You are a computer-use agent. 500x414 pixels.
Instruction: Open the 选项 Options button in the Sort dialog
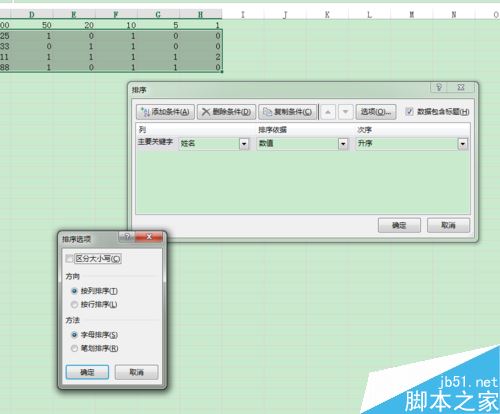click(376, 112)
